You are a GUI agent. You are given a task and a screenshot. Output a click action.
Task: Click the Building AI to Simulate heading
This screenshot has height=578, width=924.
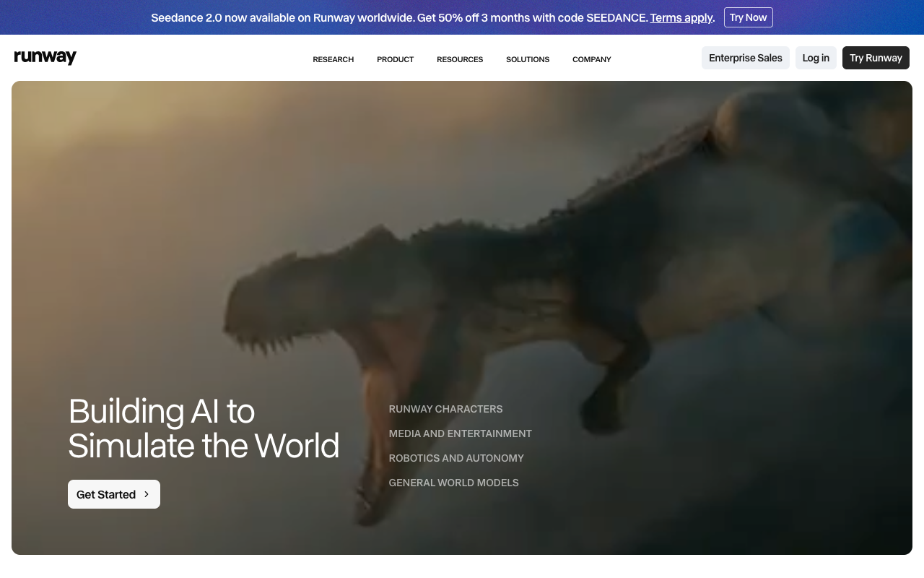tap(204, 428)
